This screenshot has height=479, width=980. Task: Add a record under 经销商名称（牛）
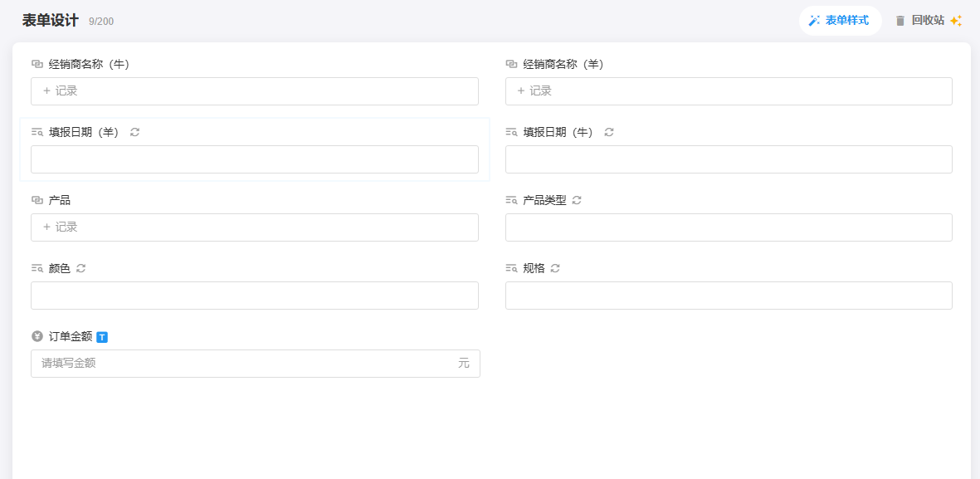pyautogui.click(x=61, y=91)
